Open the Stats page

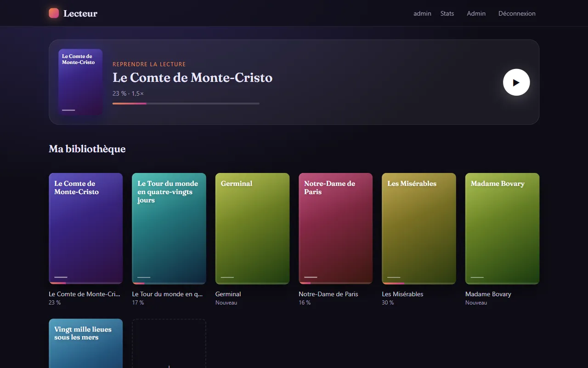pos(447,13)
